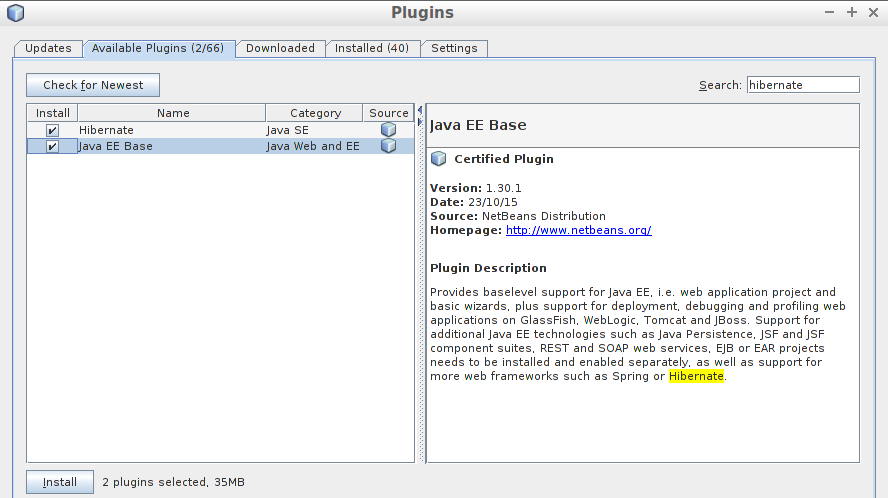
Task: Expand details pane with the right splitter arrow
Action: tap(420, 121)
